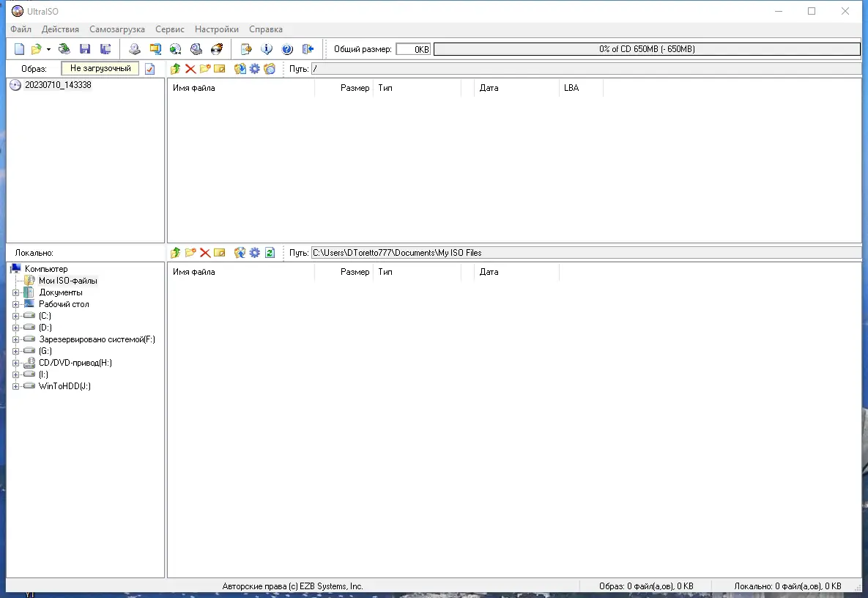Save the image with blue floppy icon
This screenshot has width=868, height=598.
85,49
